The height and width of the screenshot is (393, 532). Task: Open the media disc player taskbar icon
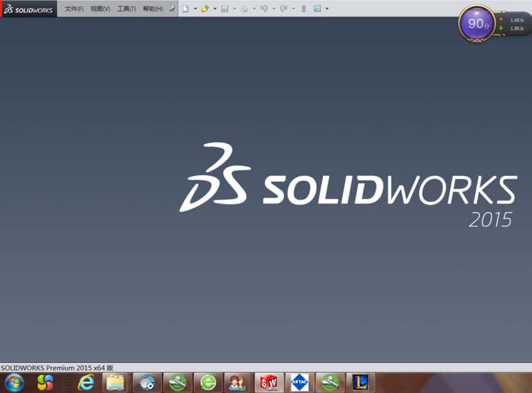147,383
